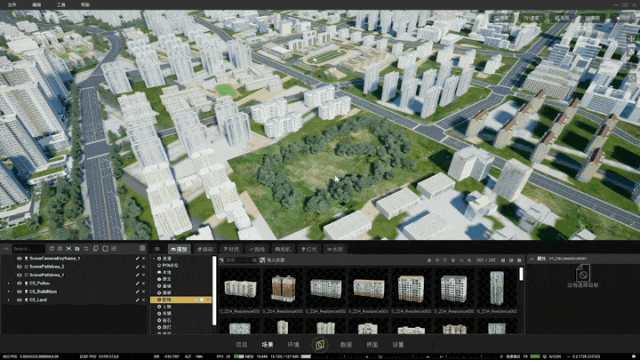Image resolution: width=640 pixels, height=360 pixels.
Task: Open the 编辑 menu
Action: [36, 4]
